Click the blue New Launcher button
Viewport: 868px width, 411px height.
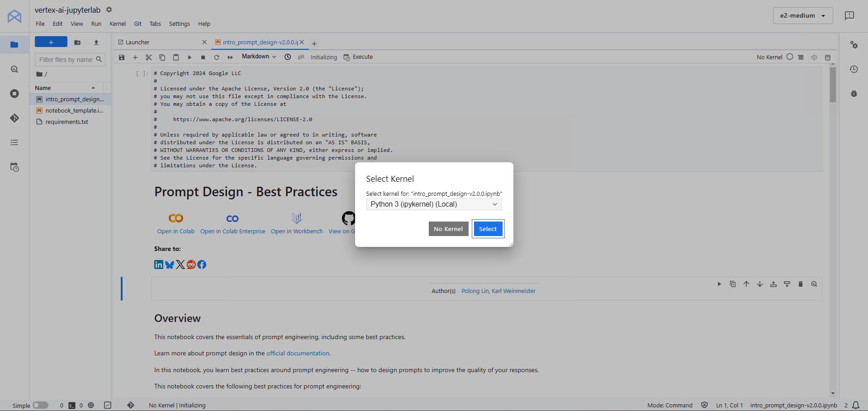[51, 42]
